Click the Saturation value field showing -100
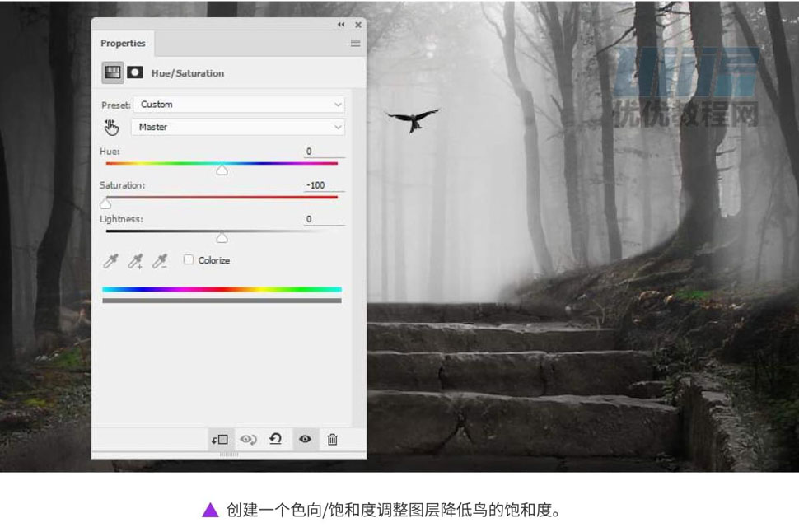 coord(324,185)
